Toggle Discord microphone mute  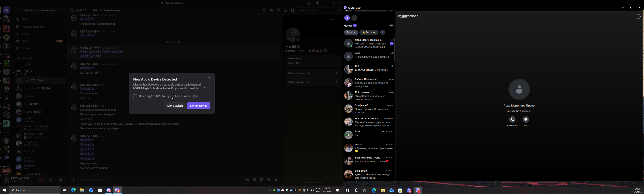tap(40, 180)
